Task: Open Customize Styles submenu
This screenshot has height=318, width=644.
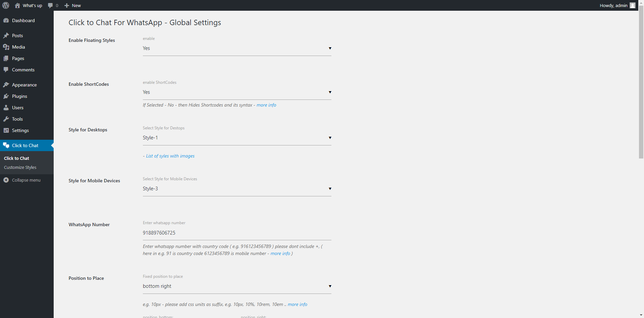Action: pos(20,167)
